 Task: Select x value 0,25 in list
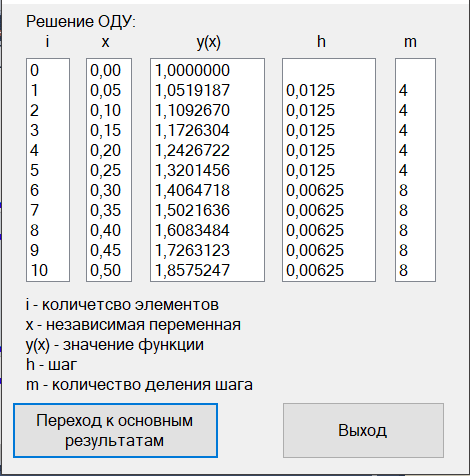point(105,170)
